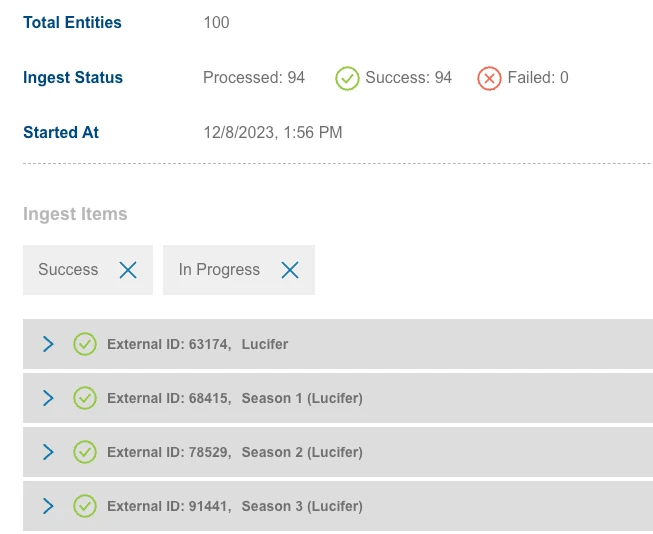
Task: Click the Processed: 94 status text
Action: coord(254,78)
